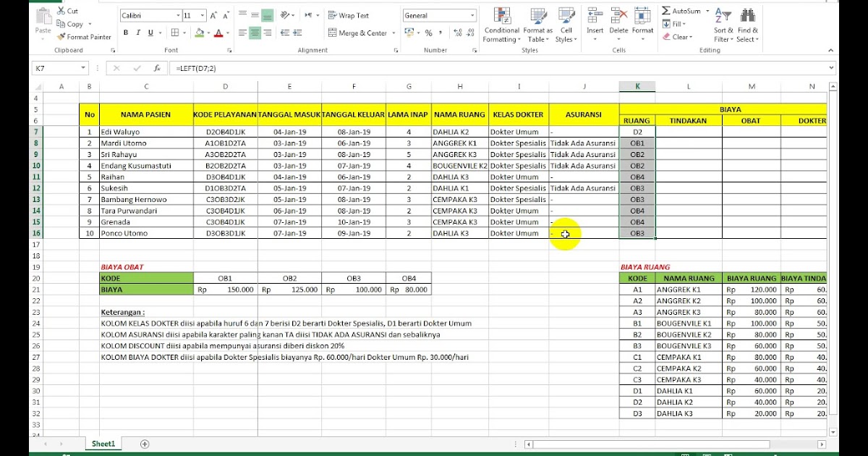Open Alignment group dialog launcher

point(394,51)
